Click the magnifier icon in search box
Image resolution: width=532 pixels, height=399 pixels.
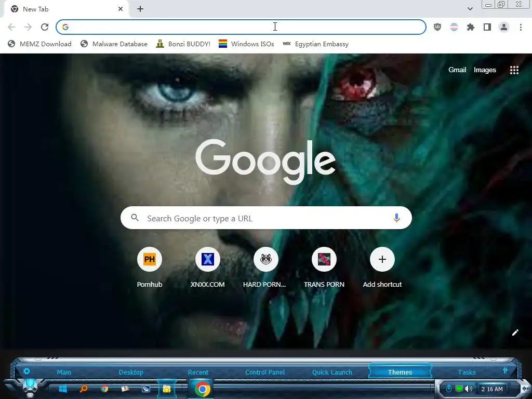[x=135, y=218]
